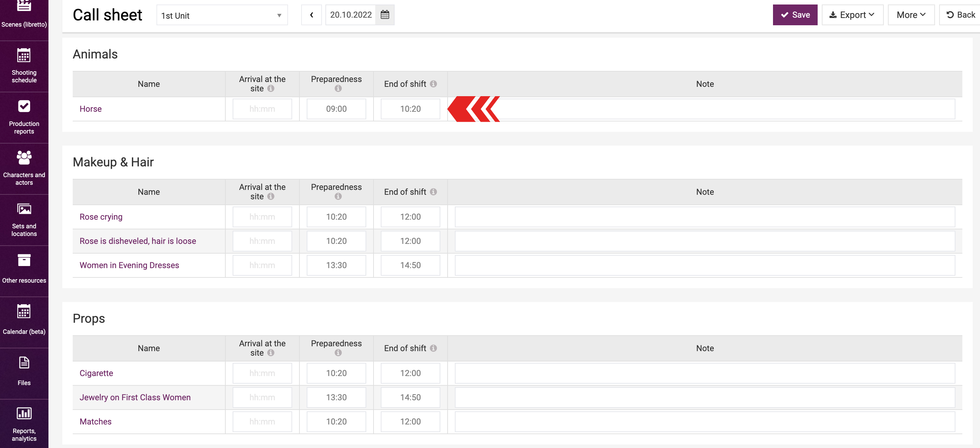This screenshot has height=448, width=980.
Task: Click the Makeup & Hair Arrival info icon
Action: point(270,196)
